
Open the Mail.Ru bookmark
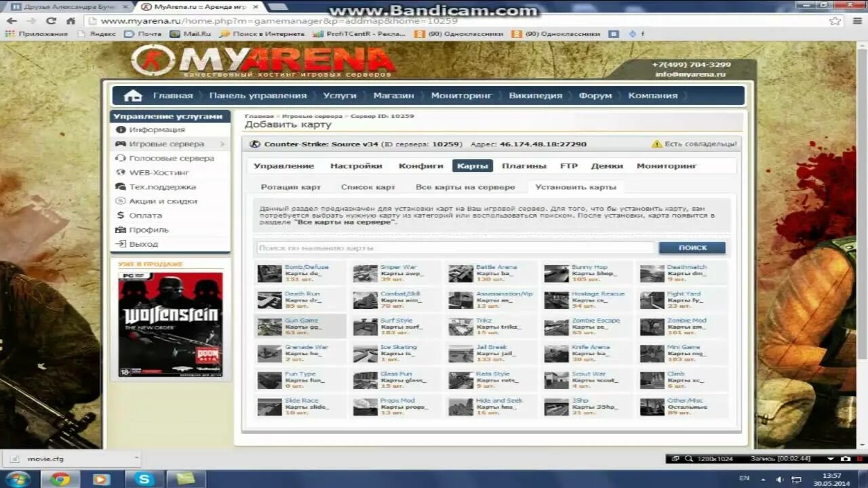191,34
